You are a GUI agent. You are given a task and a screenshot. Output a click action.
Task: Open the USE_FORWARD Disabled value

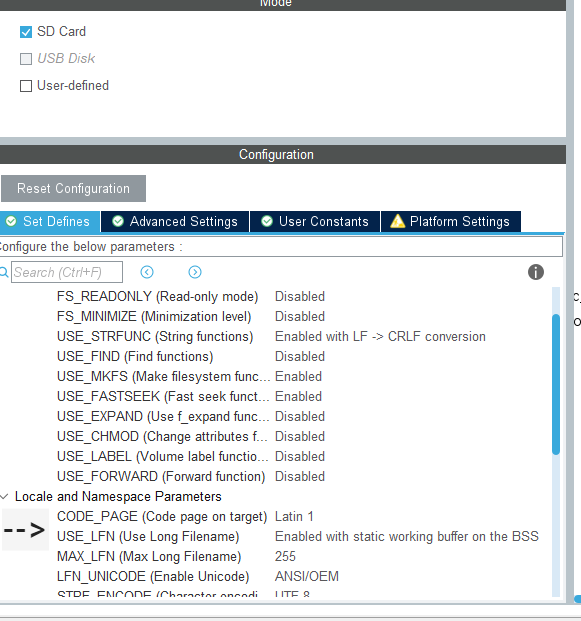tap(300, 476)
